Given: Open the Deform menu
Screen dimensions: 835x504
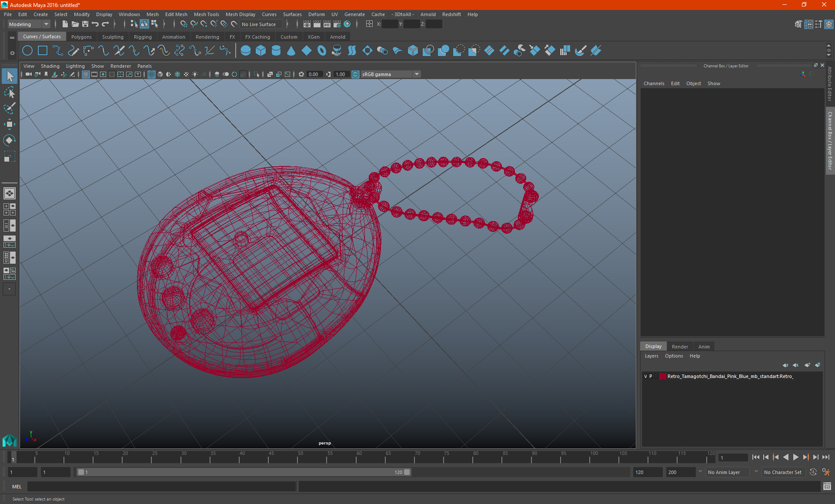Looking at the screenshot, I should [316, 14].
